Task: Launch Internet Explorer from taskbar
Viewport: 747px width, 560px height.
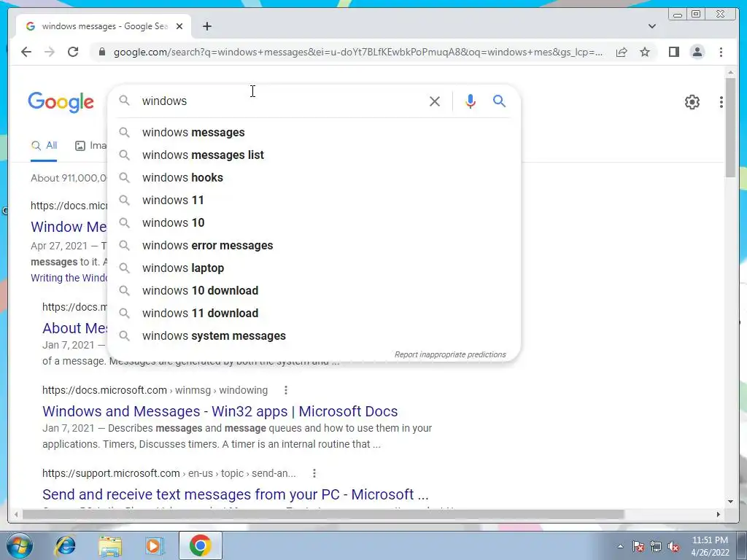Action: 65,545
